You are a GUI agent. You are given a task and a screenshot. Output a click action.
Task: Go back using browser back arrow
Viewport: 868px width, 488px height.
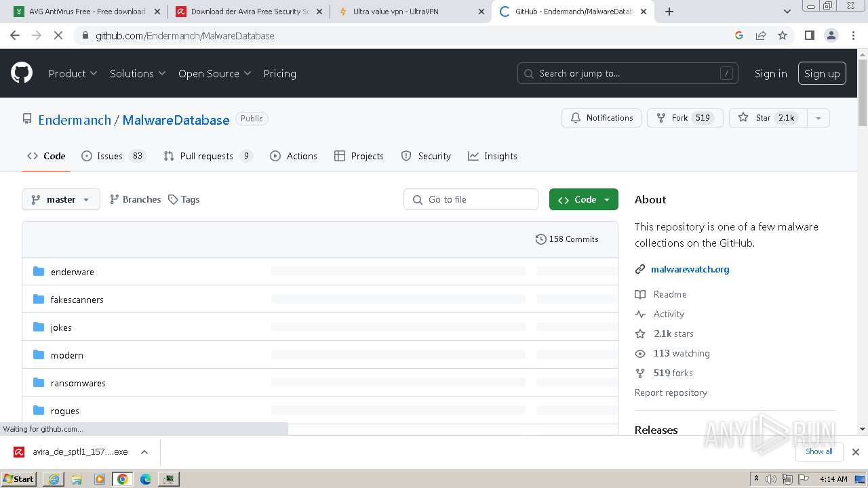click(15, 35)
